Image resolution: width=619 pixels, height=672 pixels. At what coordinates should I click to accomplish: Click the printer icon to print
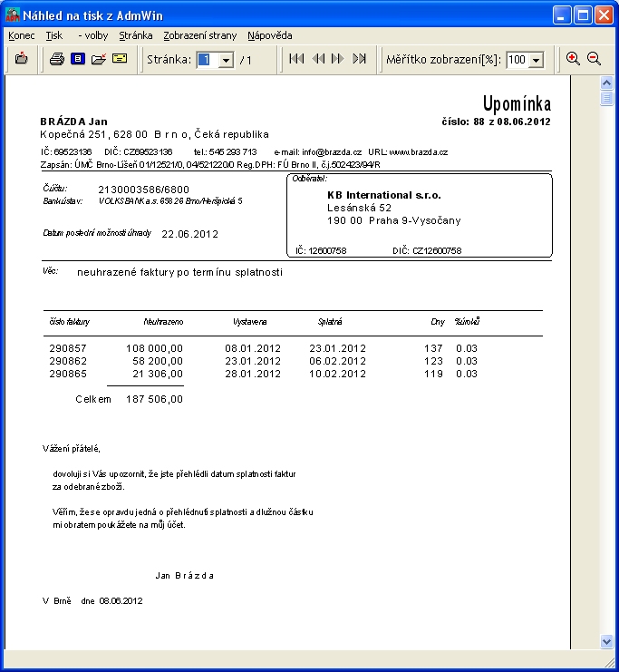click(x=56, y=59)
